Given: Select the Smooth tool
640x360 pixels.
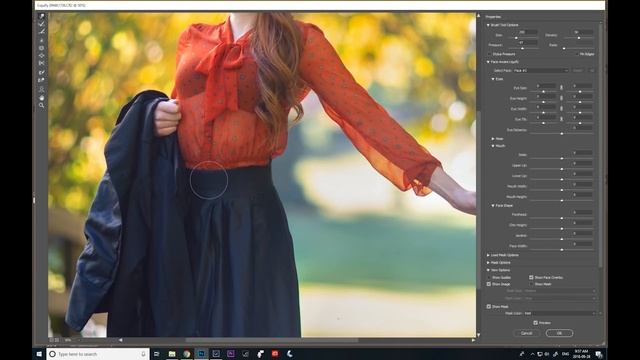Looking at the screenshot, I should 41,32.
